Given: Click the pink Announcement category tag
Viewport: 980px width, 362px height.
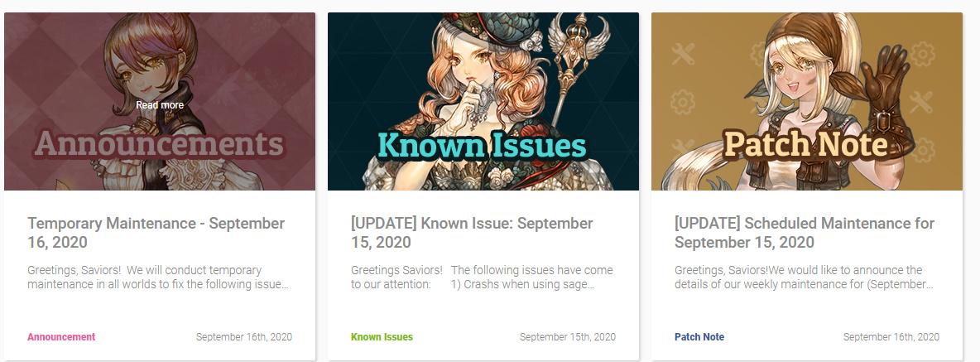Looking at the screenshot, I should tap(61, 337).
